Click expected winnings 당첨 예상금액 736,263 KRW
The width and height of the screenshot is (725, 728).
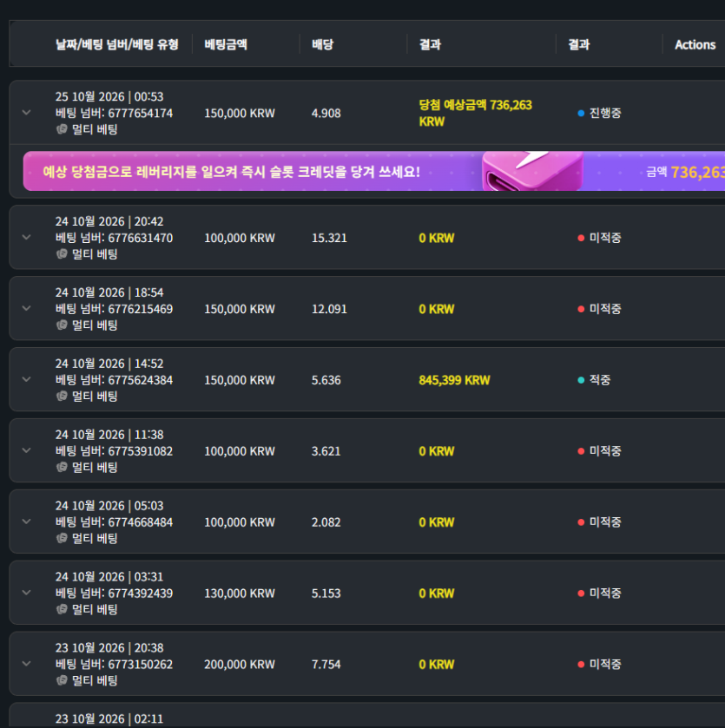coord(476,113)
